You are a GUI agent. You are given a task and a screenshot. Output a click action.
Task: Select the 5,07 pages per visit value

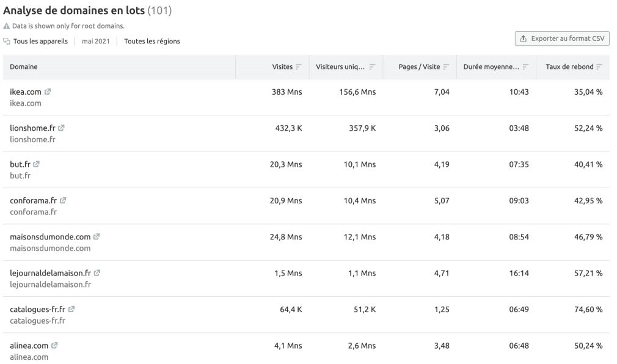click(x=442, y=200)
